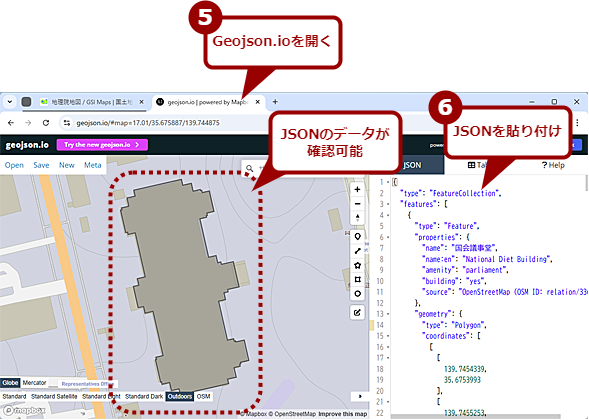The height and width of the screenshot is (420, 589).
Task: Open a new browser tab
Action: pyautogui.click(x=275, y=102)
